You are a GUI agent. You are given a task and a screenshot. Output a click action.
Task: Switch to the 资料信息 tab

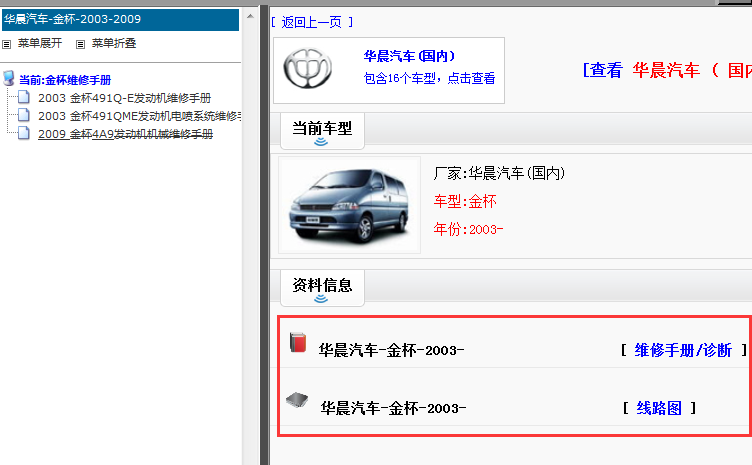click(322, 286)
